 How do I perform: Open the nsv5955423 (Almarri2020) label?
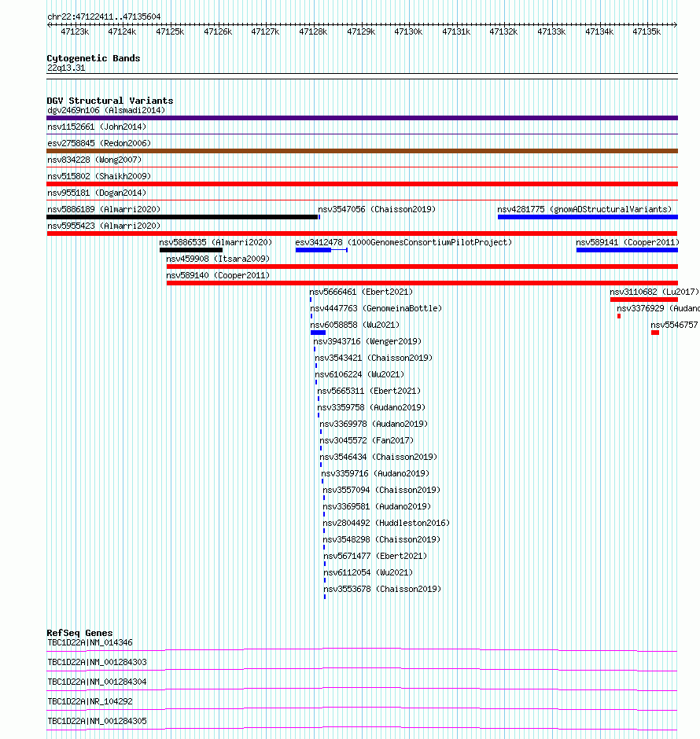(104, 226)
